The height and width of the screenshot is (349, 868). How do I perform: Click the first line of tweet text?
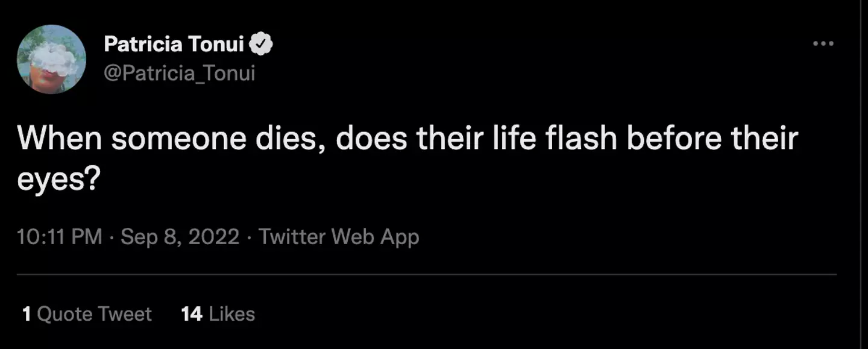click(x=407, y=139)
